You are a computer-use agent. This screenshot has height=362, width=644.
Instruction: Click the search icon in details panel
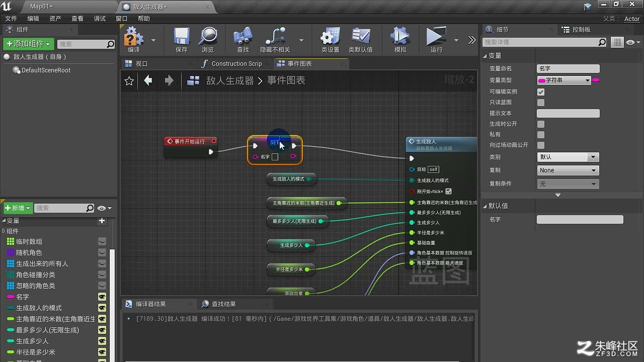(x=602, y=42)
